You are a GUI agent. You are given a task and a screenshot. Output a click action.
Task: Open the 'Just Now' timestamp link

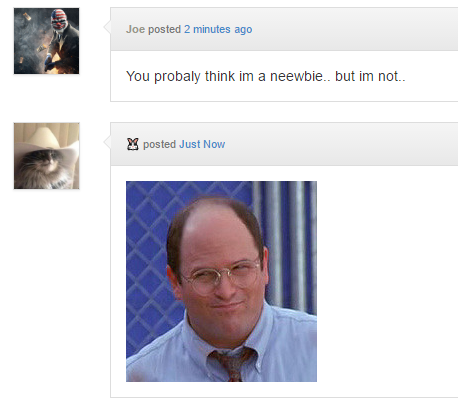click(x=202, y=144)
